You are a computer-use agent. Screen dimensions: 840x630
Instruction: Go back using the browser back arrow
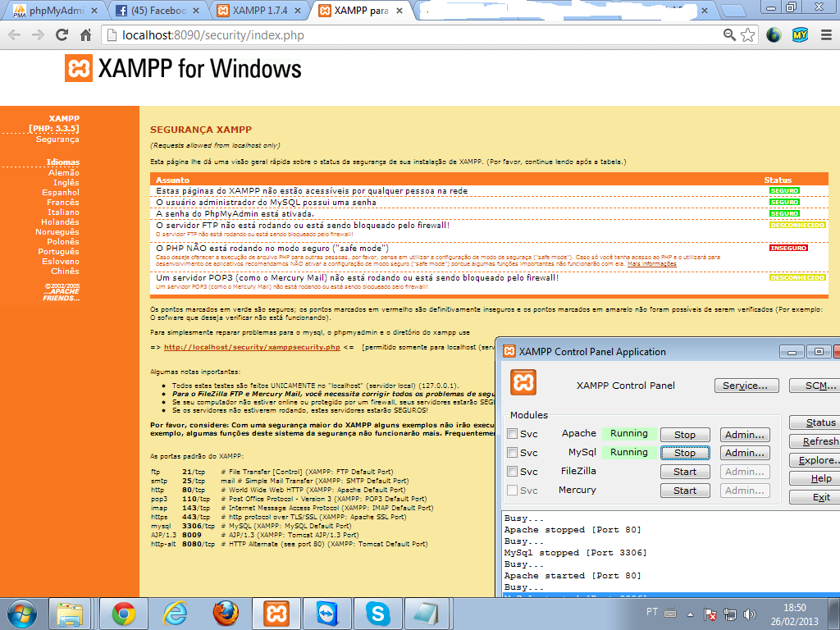click(15, 35)
